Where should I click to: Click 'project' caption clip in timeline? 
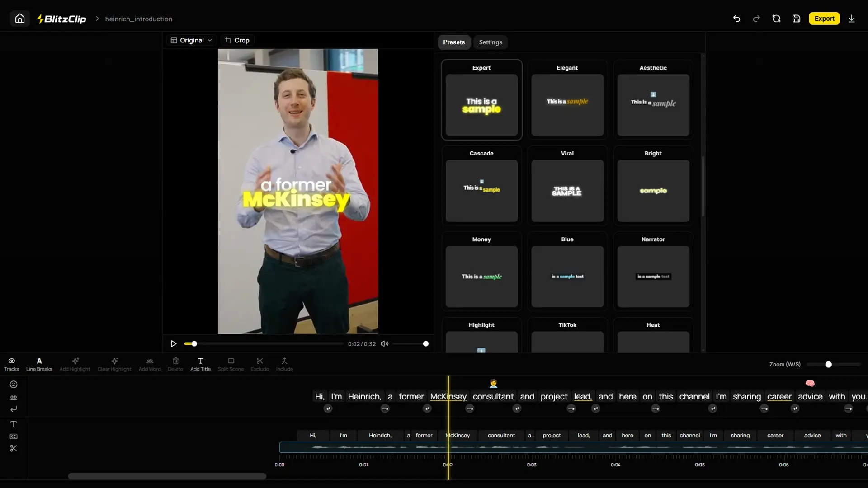coord(552,436)
